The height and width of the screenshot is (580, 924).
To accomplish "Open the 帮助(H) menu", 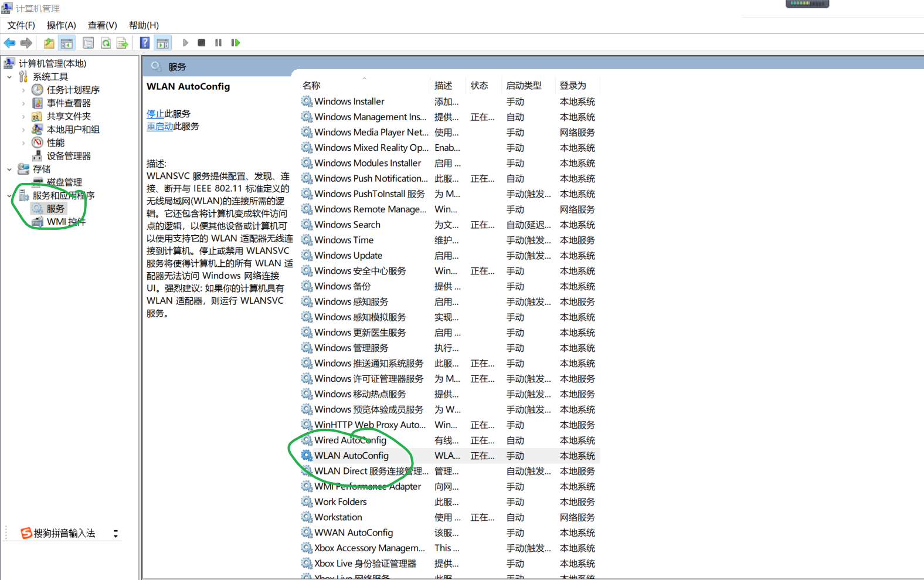I will point(144,25).
